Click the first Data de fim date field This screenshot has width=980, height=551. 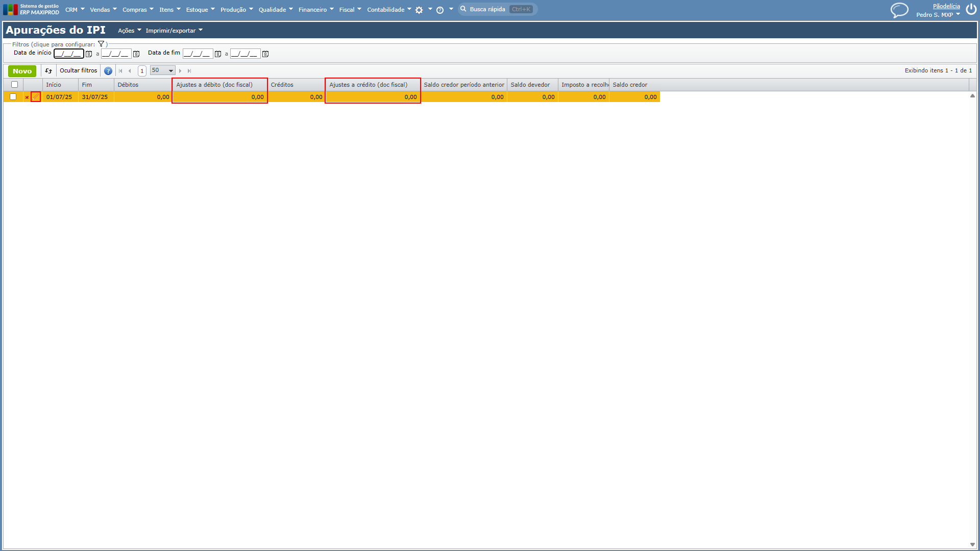[198, 54]
